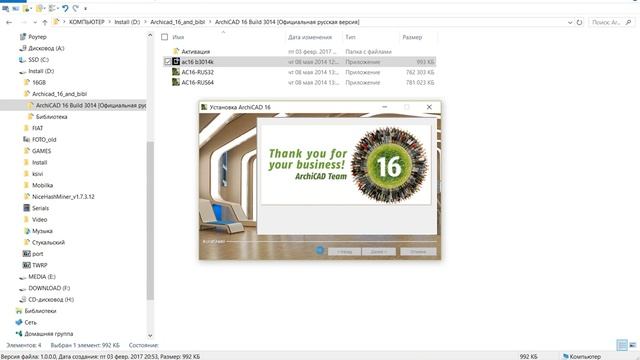640x360 pixels.
Task: Open the TWRP folder in tree
Action: [x=40, y=265]
